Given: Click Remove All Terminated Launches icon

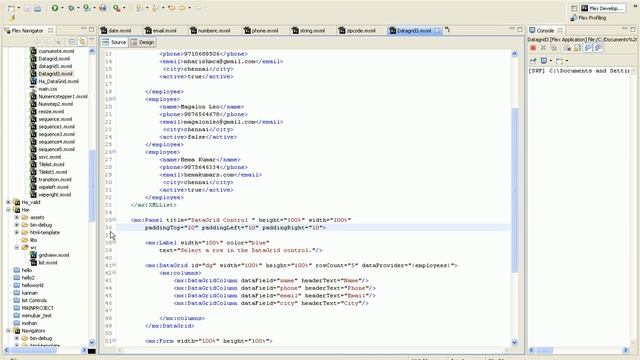Looking at the screenshot, I should click(553, 48).
